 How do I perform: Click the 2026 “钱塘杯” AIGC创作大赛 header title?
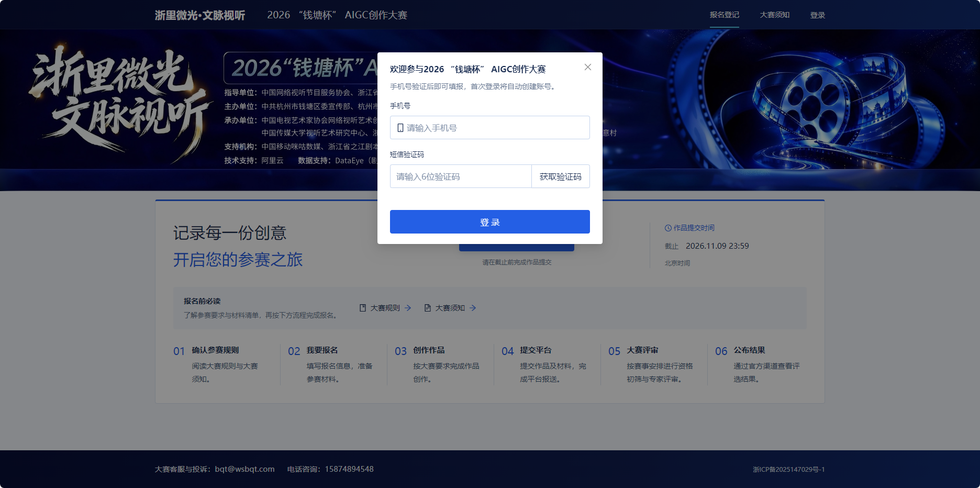point(337,15)
